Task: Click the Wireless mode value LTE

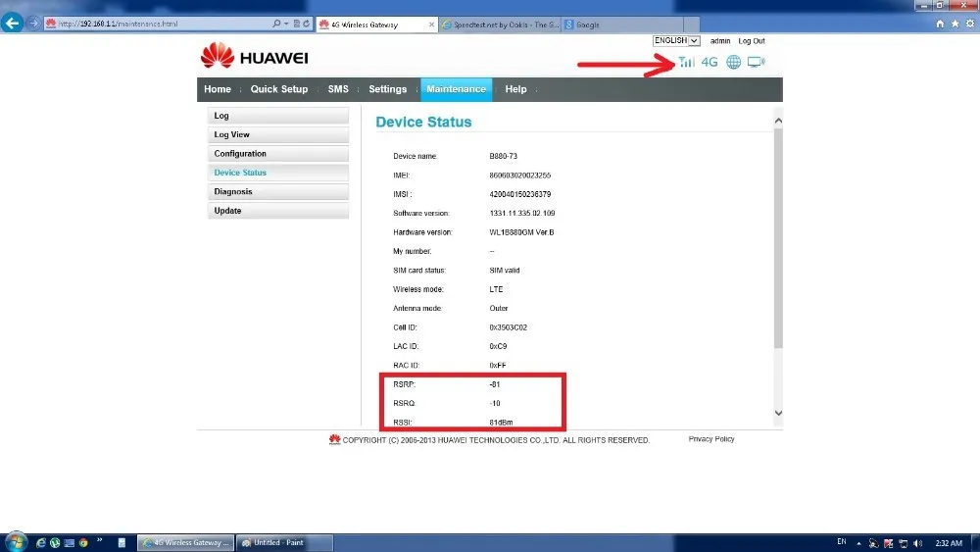Action: 496,289
